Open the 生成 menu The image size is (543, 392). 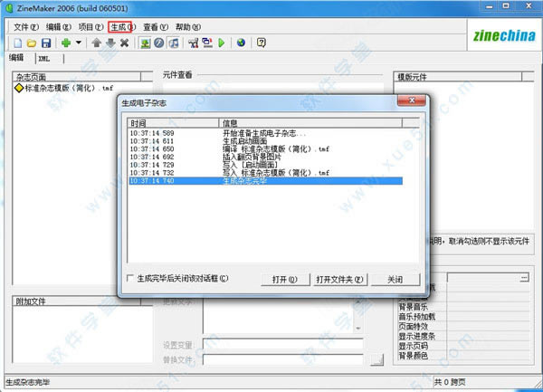pyautogui.click(x=122, y=27)
